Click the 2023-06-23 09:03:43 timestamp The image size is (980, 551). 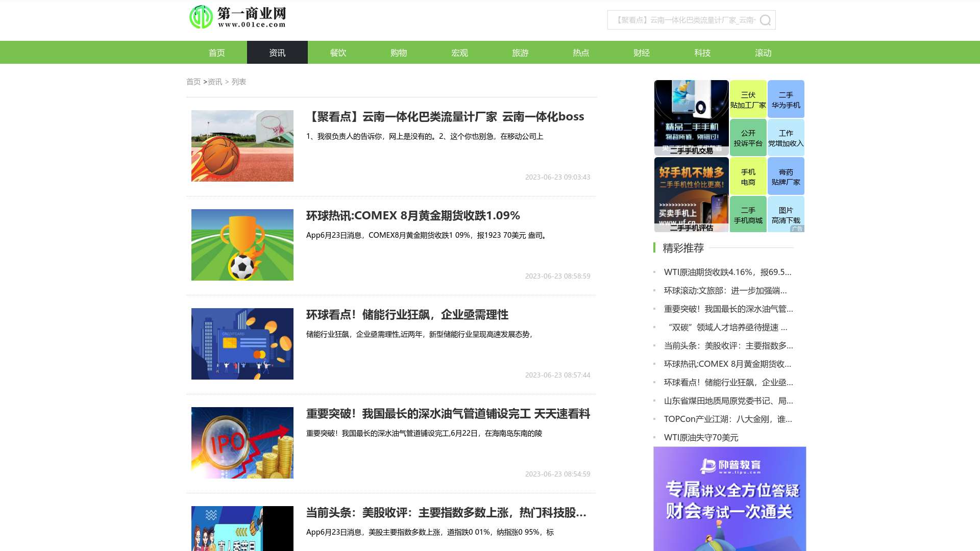(x=557, y=177)
